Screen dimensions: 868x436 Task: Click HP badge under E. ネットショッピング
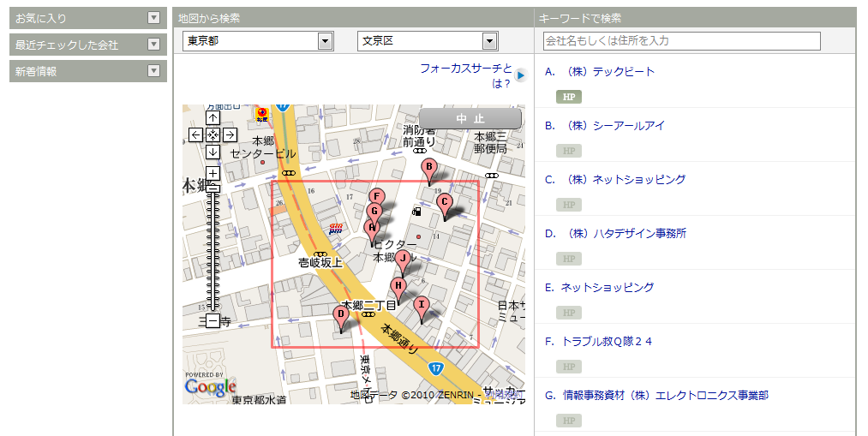(x=568, y=313)
